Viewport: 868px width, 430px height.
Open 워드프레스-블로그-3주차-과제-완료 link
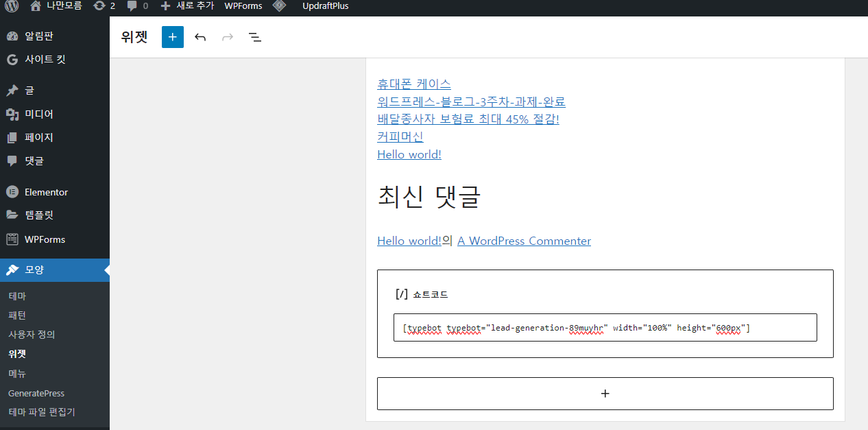coord(471,102)
